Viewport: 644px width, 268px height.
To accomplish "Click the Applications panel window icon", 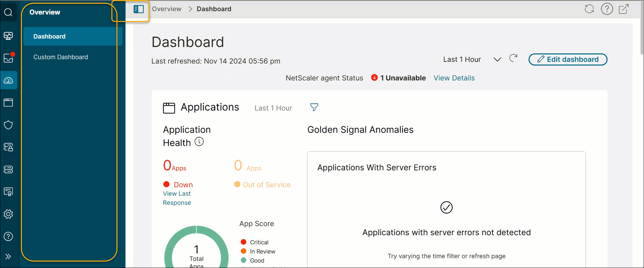I will pos(169,108).
